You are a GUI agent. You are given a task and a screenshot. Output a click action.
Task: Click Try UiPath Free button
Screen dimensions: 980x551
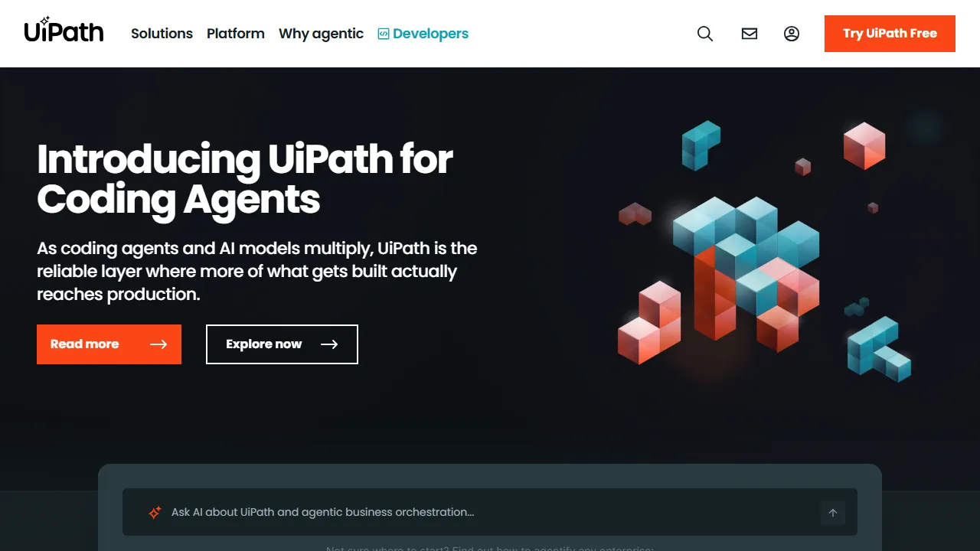coord(890,34)
